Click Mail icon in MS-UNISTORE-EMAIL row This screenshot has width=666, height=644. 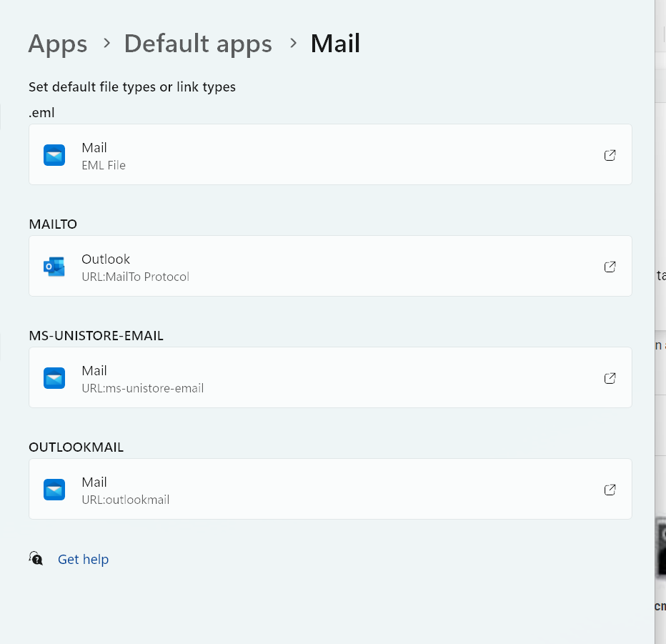(54, 378)
